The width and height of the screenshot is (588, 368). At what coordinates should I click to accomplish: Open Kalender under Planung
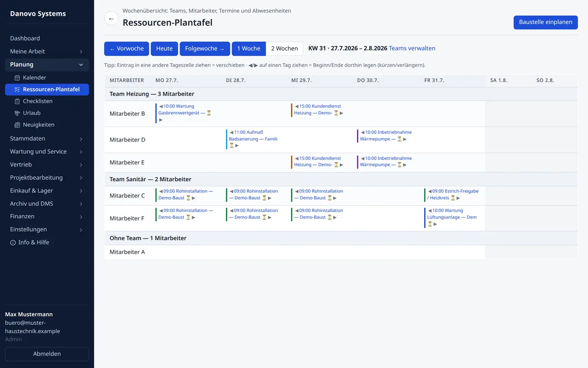[x=47, y=78]
